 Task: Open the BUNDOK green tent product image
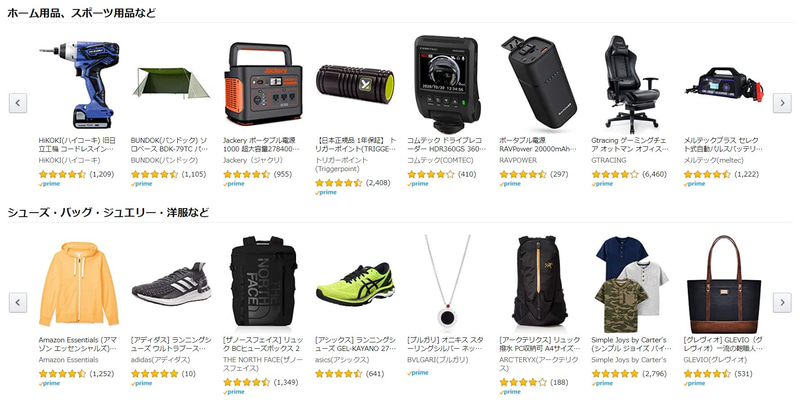coord(171,83)
